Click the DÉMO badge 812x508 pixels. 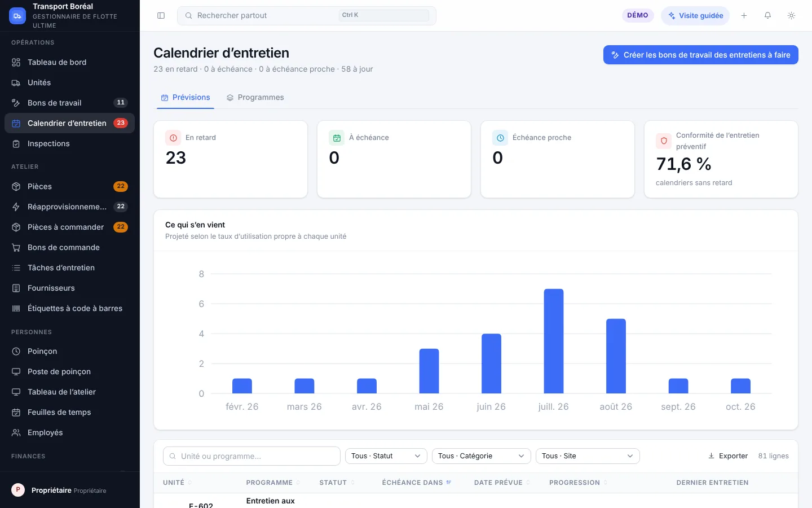[x=638, y=15]
